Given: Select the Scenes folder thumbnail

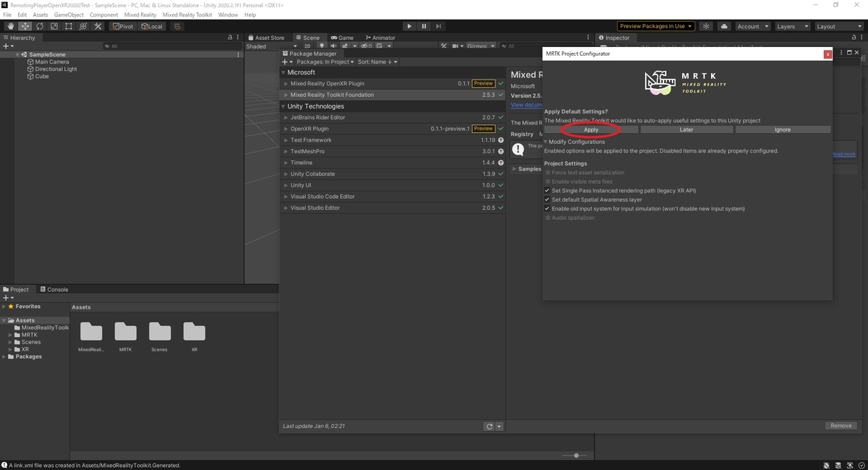Looking at the screenshot, I should click(159, 336).
